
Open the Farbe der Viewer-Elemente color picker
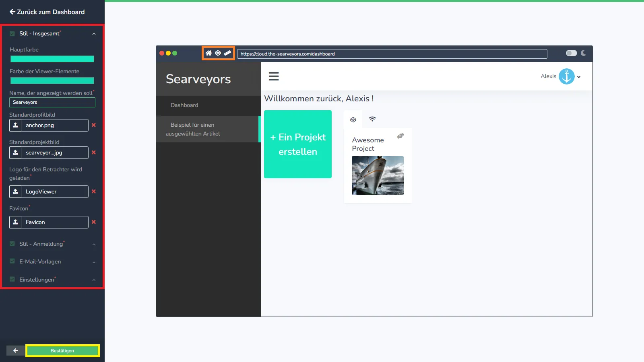(52, 80)
